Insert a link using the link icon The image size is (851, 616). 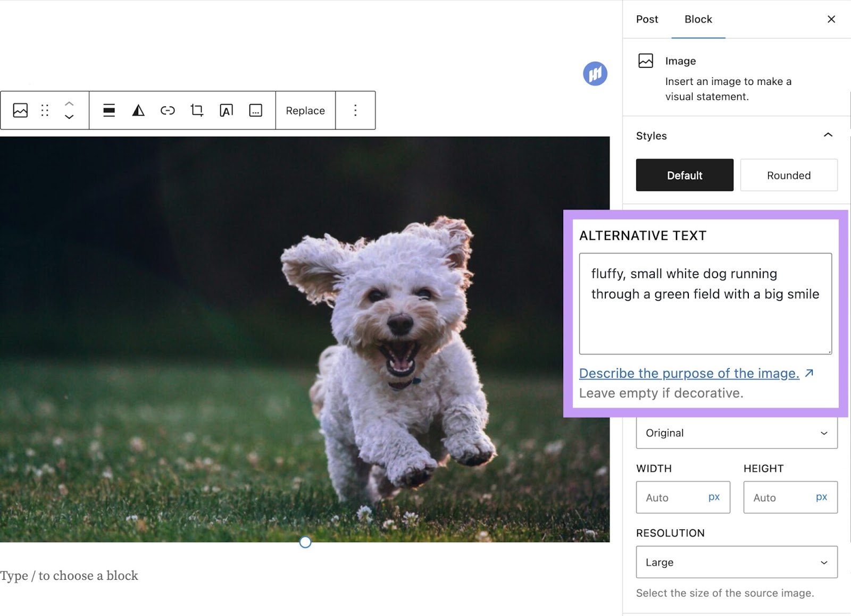click(168, 110)
